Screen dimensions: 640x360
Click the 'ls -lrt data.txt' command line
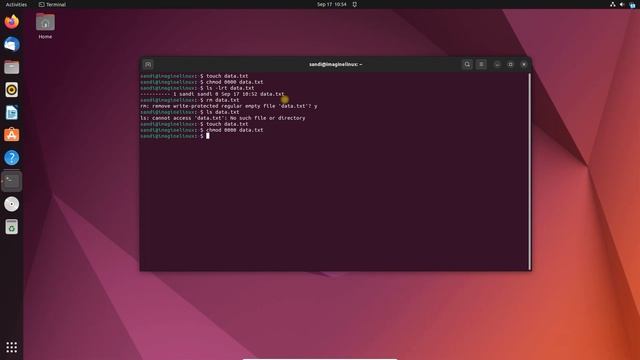(x=197, y=88)
